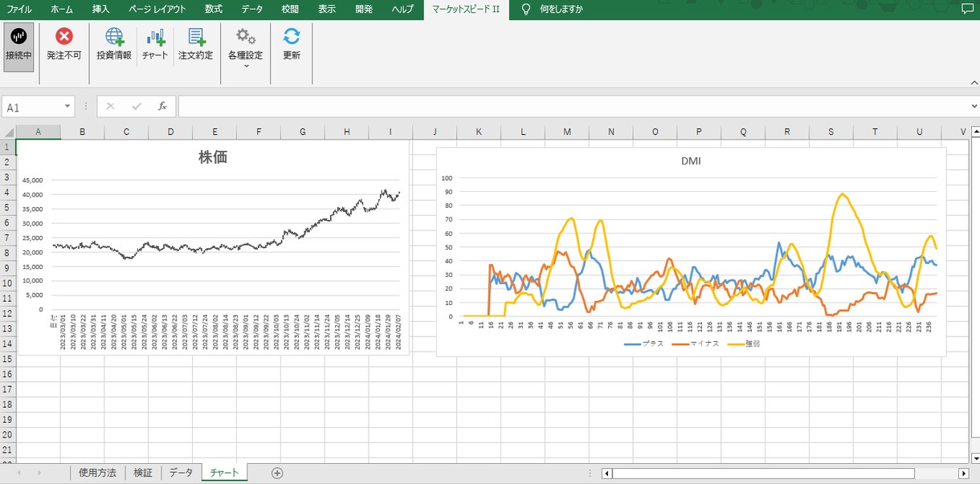Add a new sheet with plus icon
This screenshot has width=980, height=484.
pos(277,473)
